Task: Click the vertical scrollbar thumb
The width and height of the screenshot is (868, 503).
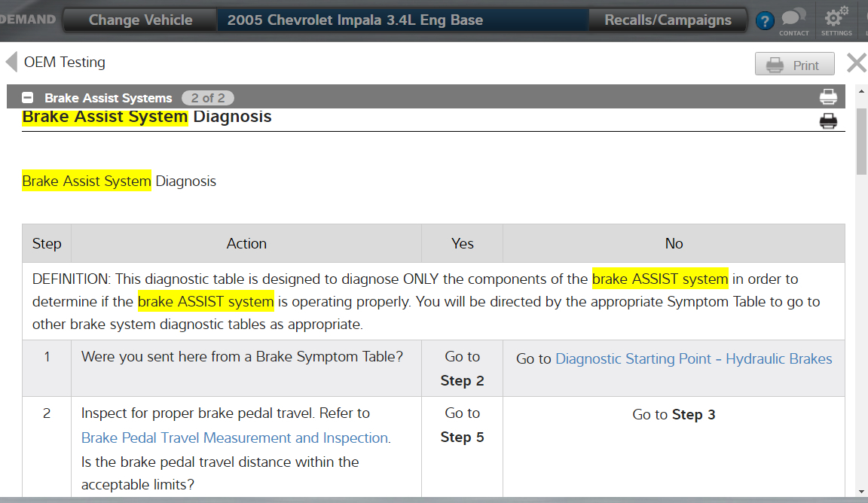Action: tap(861, 141)
